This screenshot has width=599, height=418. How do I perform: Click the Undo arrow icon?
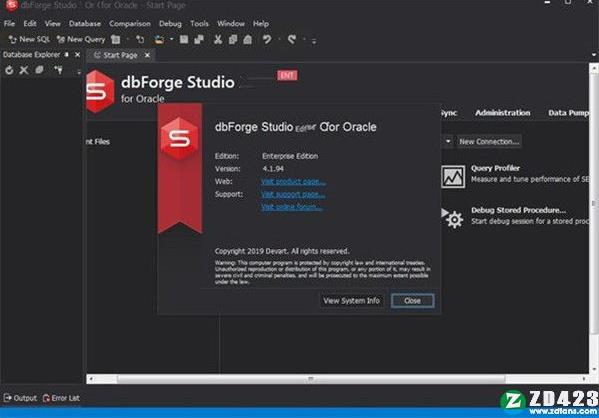click(x=267, y=39)
